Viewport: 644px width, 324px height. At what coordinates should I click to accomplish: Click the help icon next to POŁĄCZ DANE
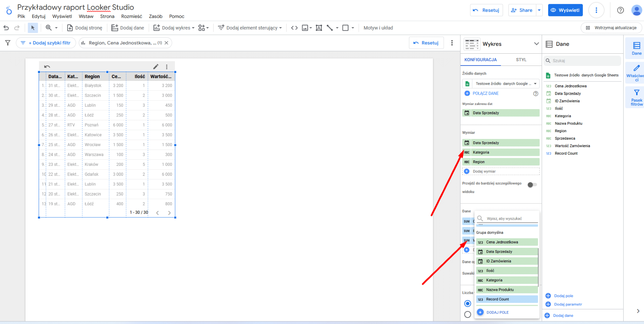point(536,93)
